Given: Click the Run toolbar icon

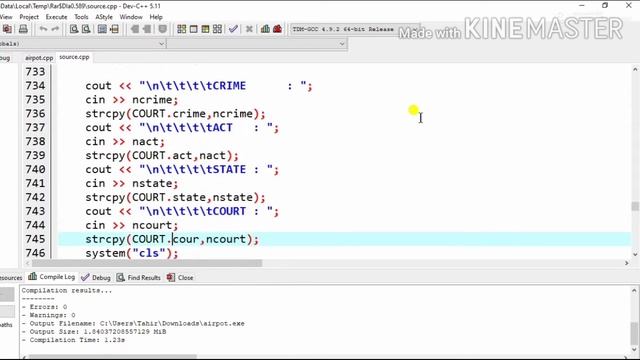Looking at the screenshot, I should tap(193, 29).
